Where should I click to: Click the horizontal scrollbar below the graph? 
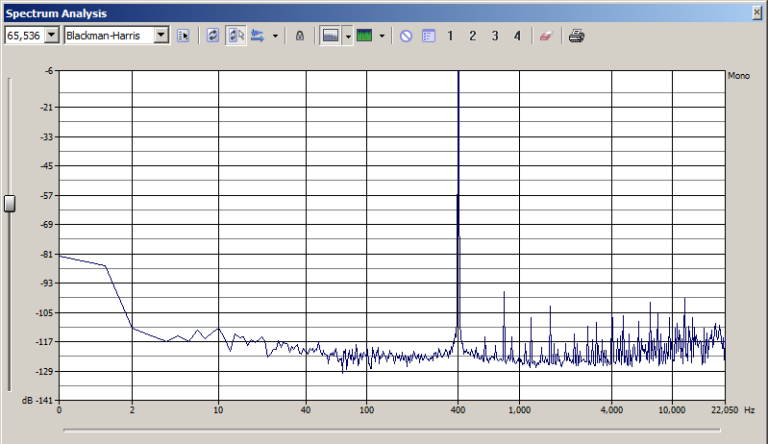(x=392, y=430)
